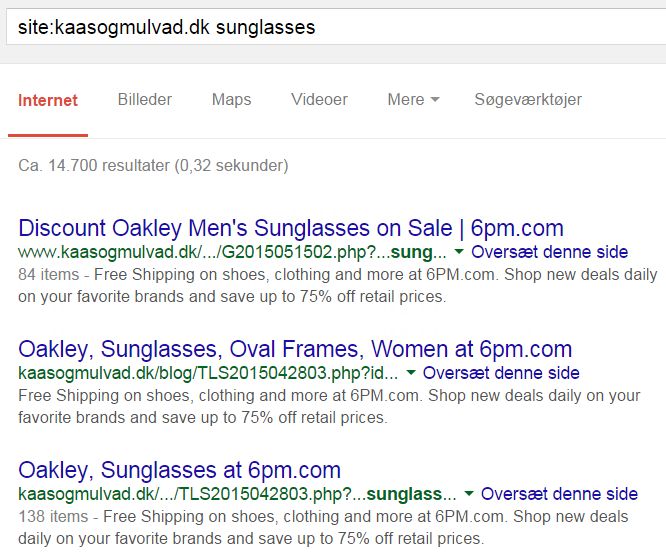Screen dimensions: 666x554
Task: Open the Maps tab
Action: (231, 100)
